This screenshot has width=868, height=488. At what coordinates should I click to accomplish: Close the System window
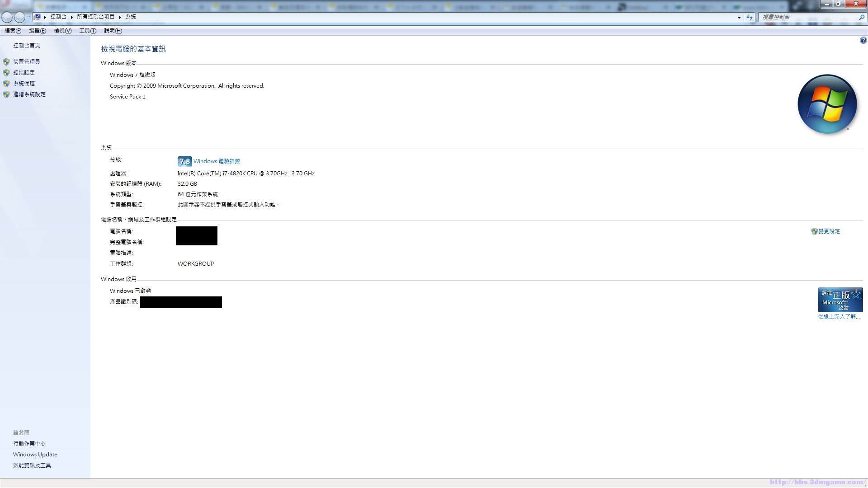point(856,4)
